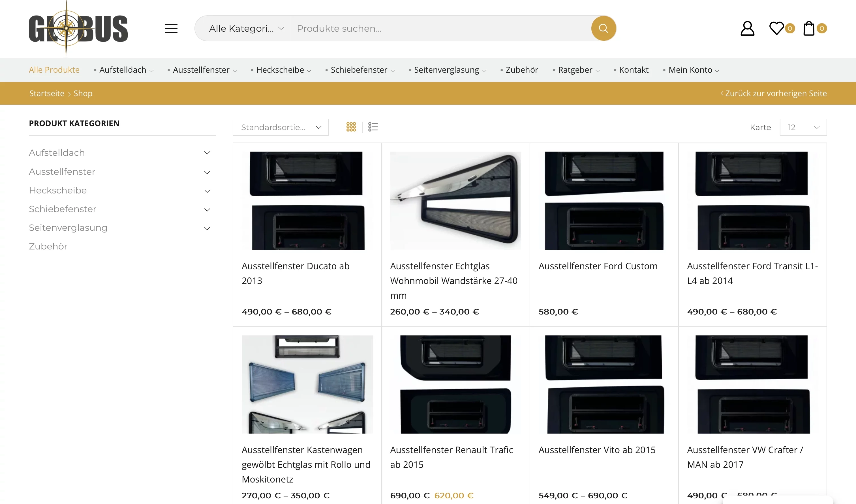This screenshot has width=856, height=504.
Task: Click in the Produkte suchen field
Action: tap(440, 29)
